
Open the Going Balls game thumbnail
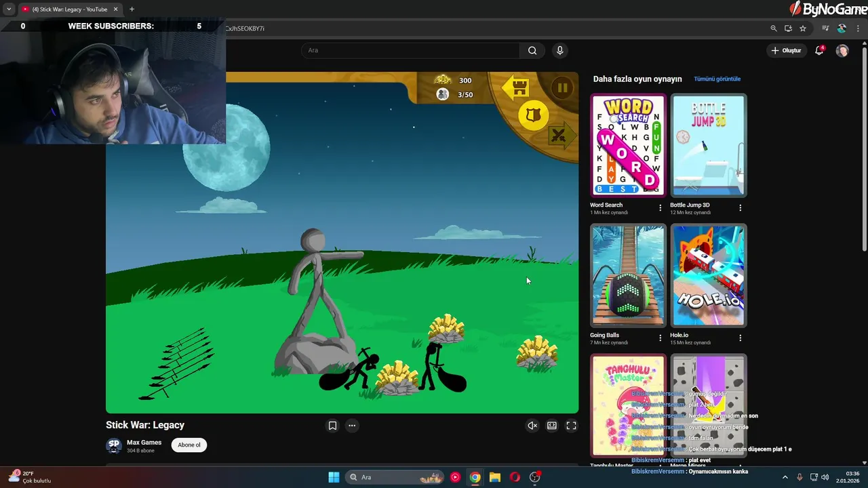[628, 275]
